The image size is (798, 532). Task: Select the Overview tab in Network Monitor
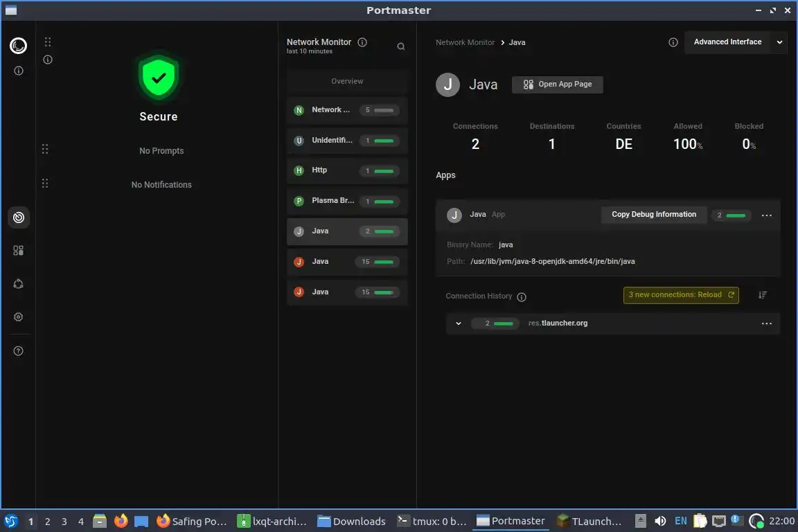coord(347,82)
